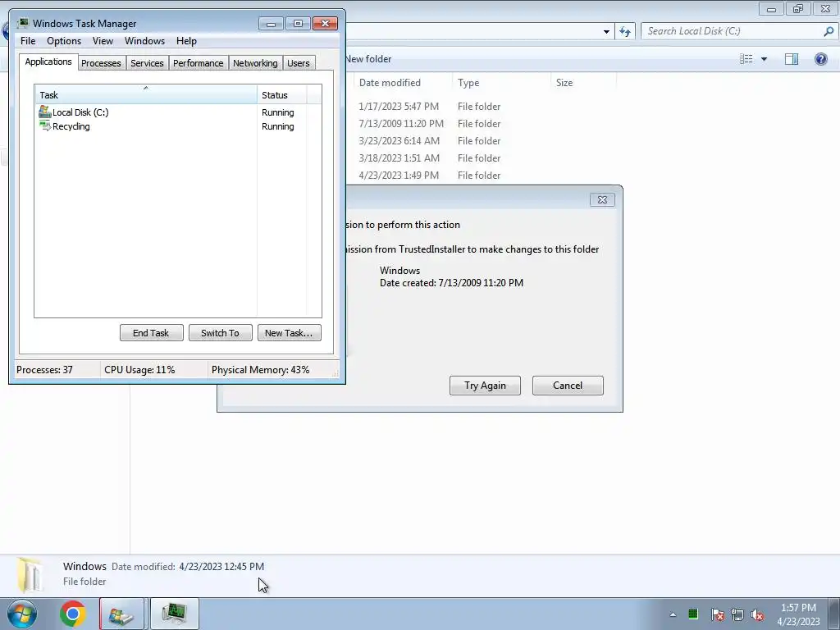The image size is (840, 630).
Task: Switch to the Networking tab
Action: [255, 63]
